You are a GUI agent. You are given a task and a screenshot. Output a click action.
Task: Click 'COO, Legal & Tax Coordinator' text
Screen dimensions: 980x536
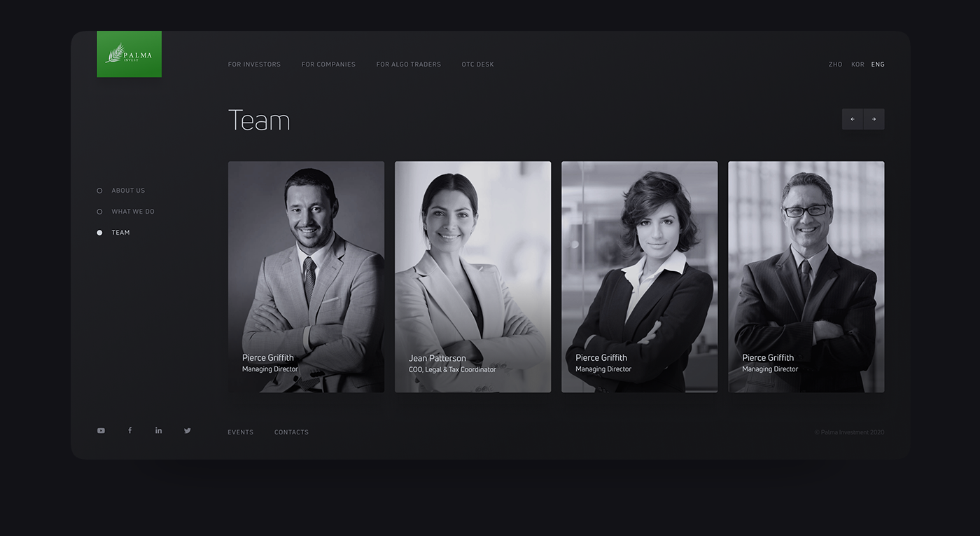pos(452,369)
